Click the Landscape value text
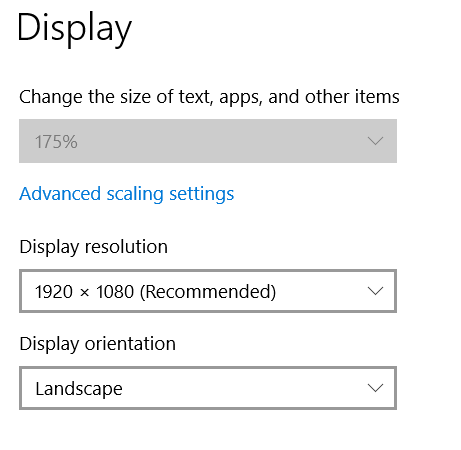 [x=79, y=389]
